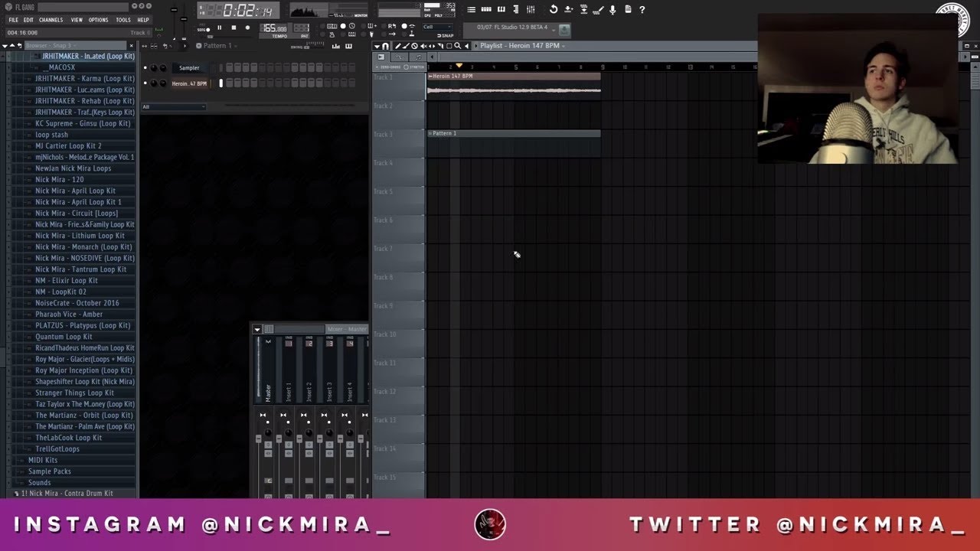Toggle the magnet snap icon in playlist
Viewport: 980px width, 551px height.
pyautogui.click(x=385, y=46)
